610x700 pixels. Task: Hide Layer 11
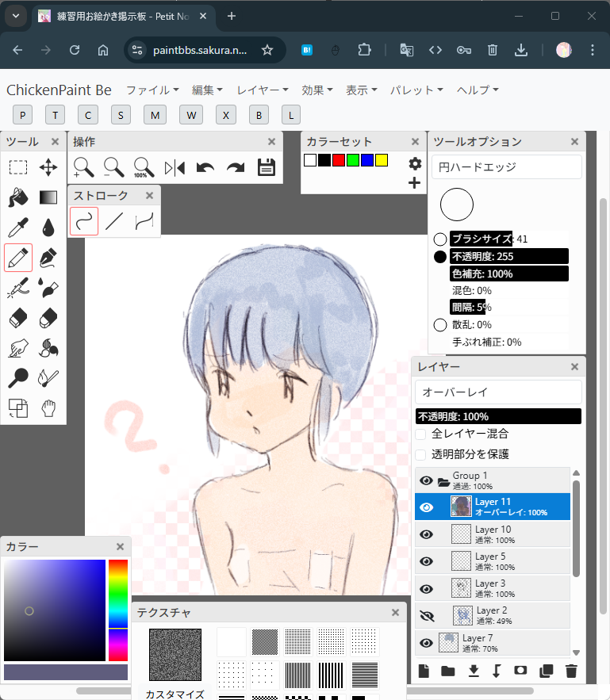pyautogui.click(x=427, y=507)
